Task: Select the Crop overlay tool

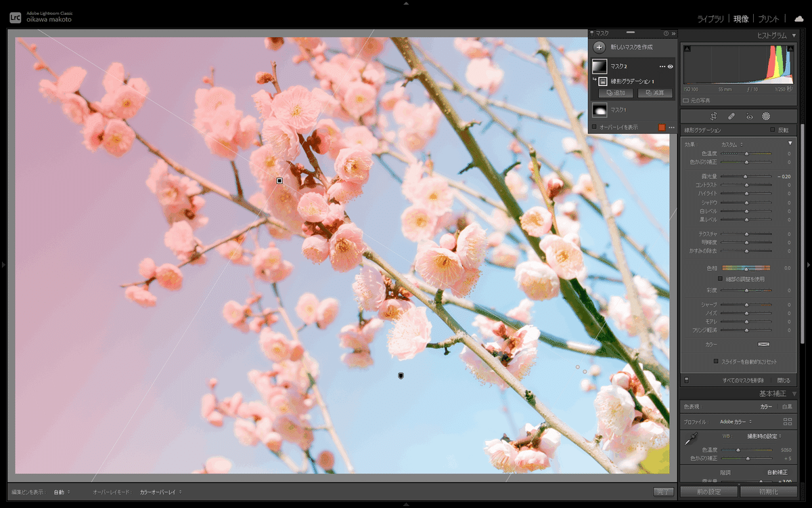Action: pyautogui.click(x=713, y=117)
